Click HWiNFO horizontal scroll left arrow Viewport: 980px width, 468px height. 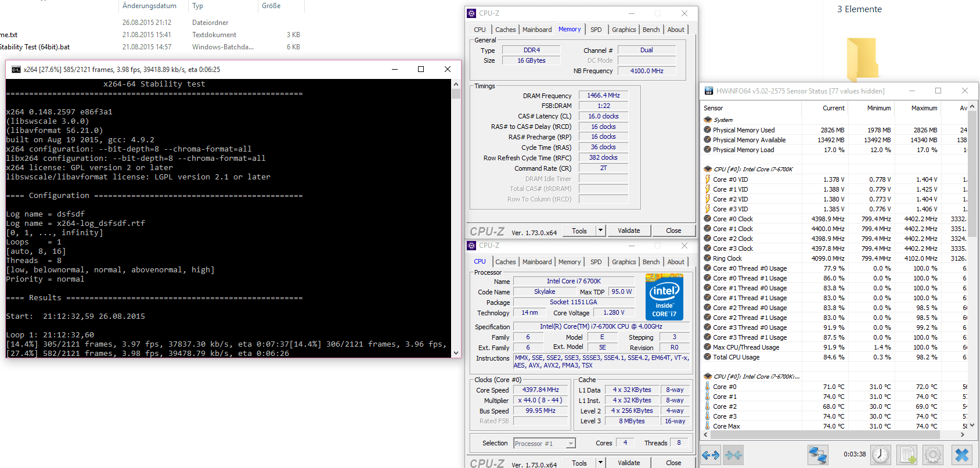click(705, 434)
